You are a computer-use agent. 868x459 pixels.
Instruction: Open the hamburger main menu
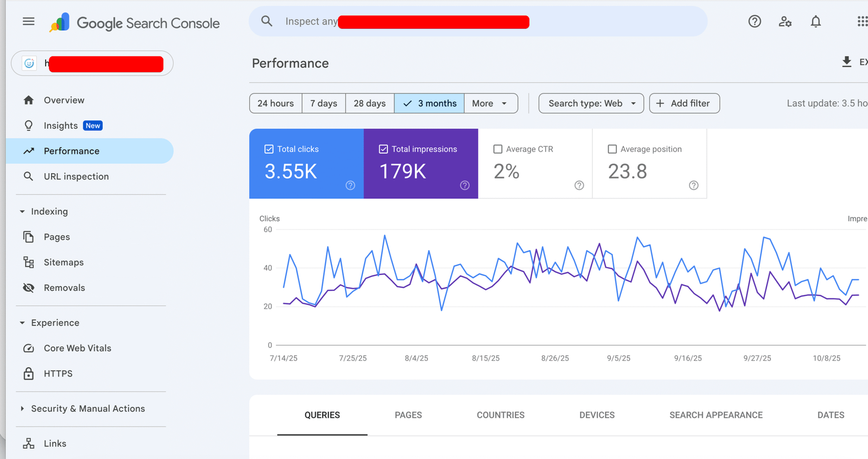(x=28, y=22)
